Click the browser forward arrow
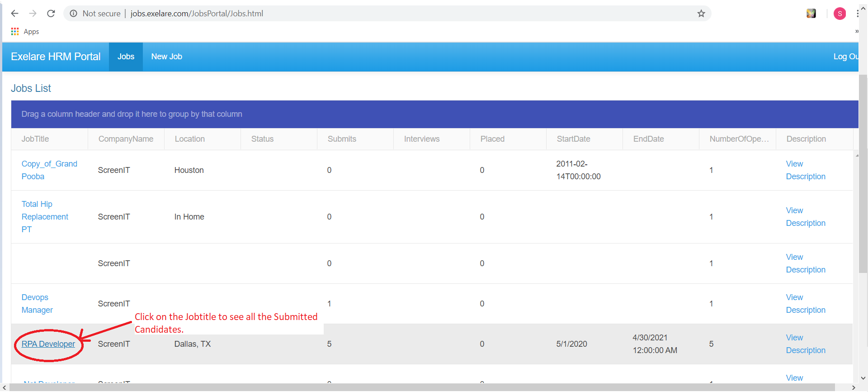The image size is (868, 392). [x=33, y=14]
